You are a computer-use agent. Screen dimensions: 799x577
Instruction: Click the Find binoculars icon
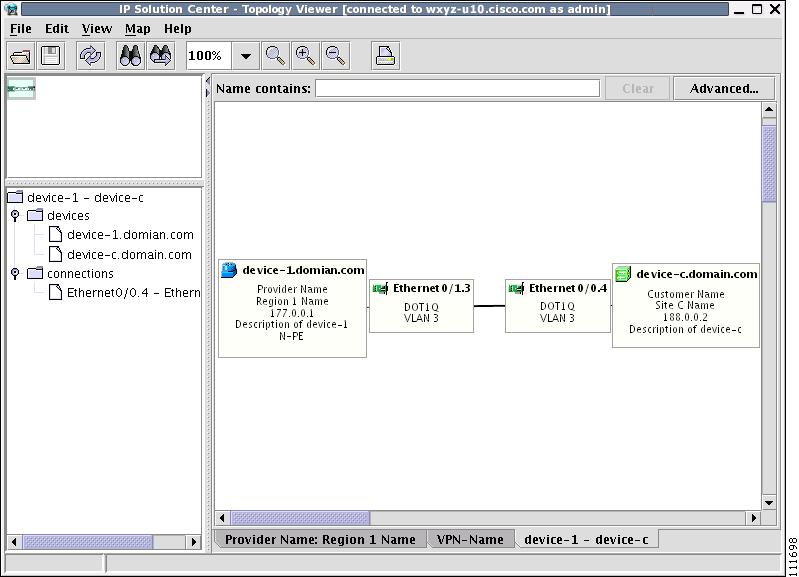(130, 56)
